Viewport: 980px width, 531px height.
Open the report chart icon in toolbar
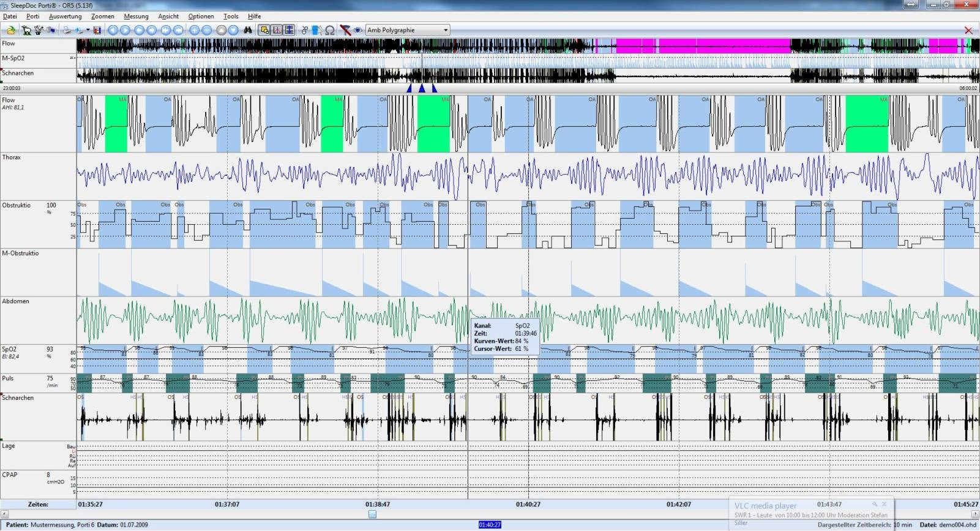click(97, 30)
